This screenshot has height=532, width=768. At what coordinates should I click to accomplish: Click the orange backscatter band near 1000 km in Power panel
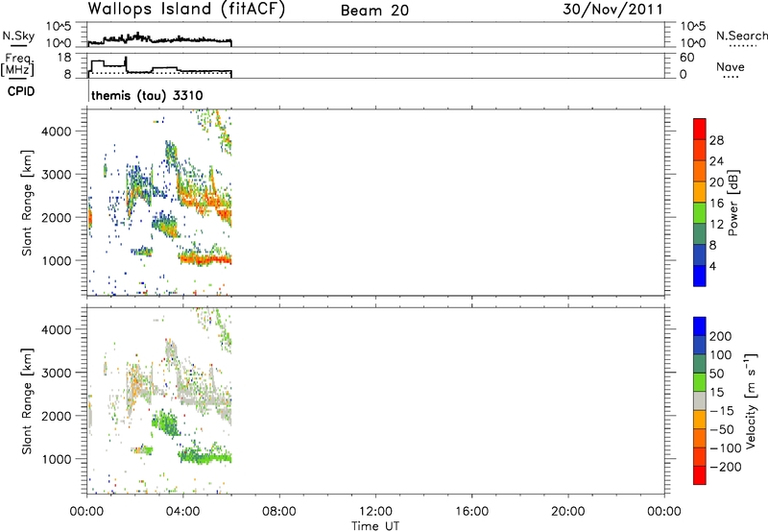[204, 258]
